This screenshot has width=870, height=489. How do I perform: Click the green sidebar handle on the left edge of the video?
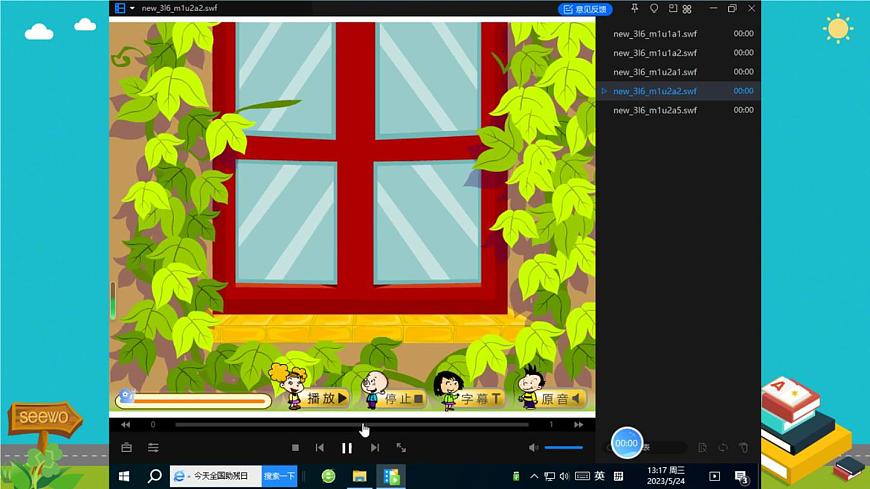click(113, 300)
